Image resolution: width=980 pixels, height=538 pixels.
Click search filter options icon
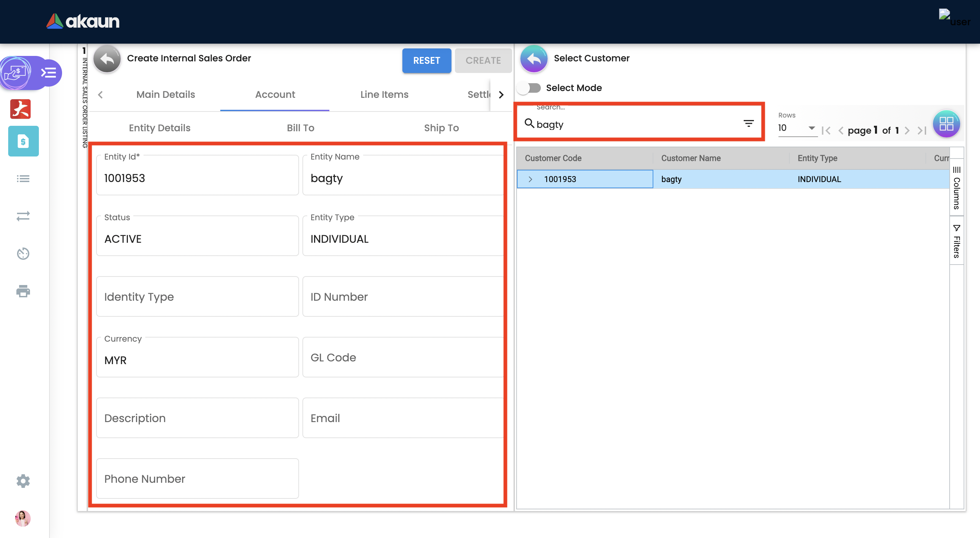748,123
